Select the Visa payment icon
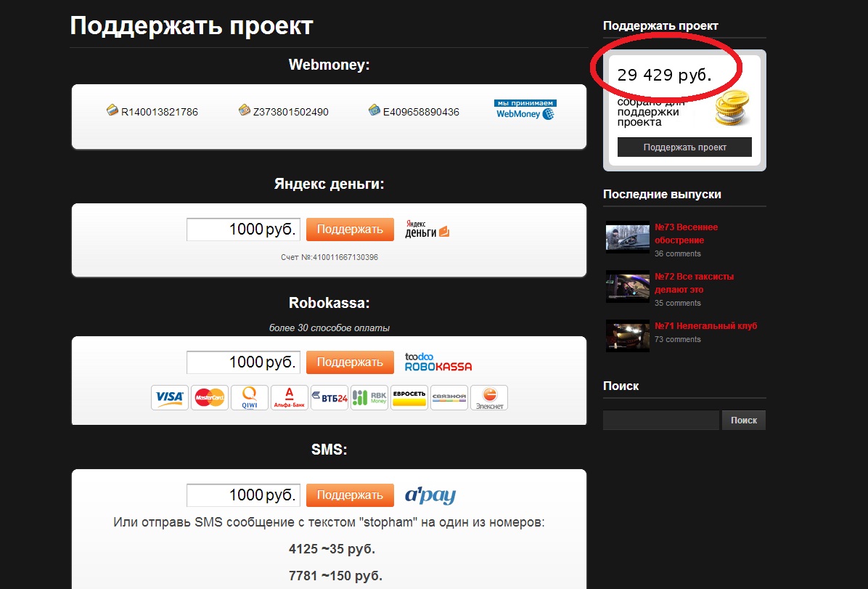 pyautogui.click(x=170, y=397)
